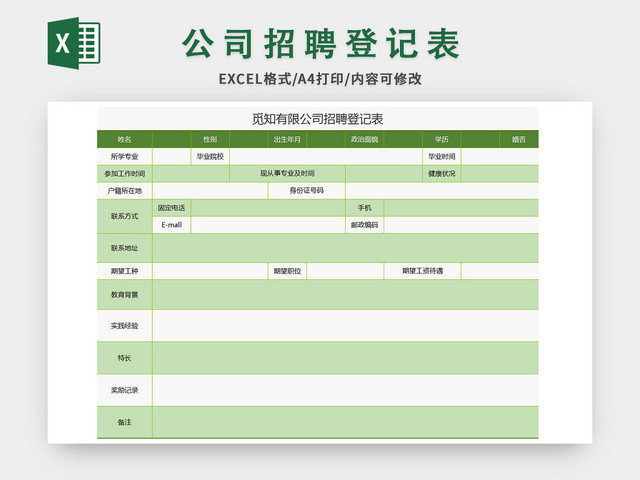Click the 所学专业 label cell

(124, 156)
